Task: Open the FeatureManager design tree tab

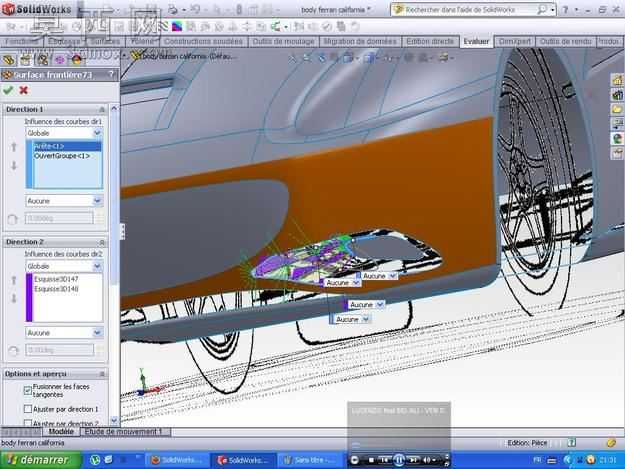Action: (x=9, y=60)
